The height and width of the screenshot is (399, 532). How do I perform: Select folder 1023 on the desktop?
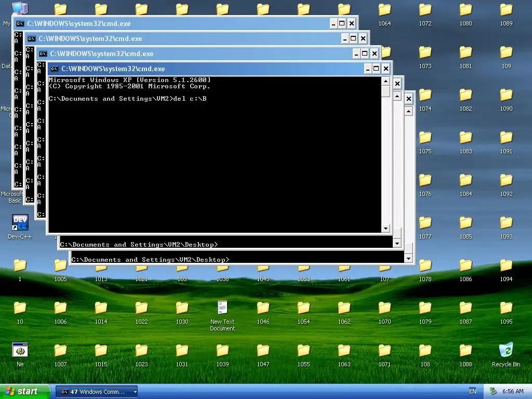click(x=141, y=355)
